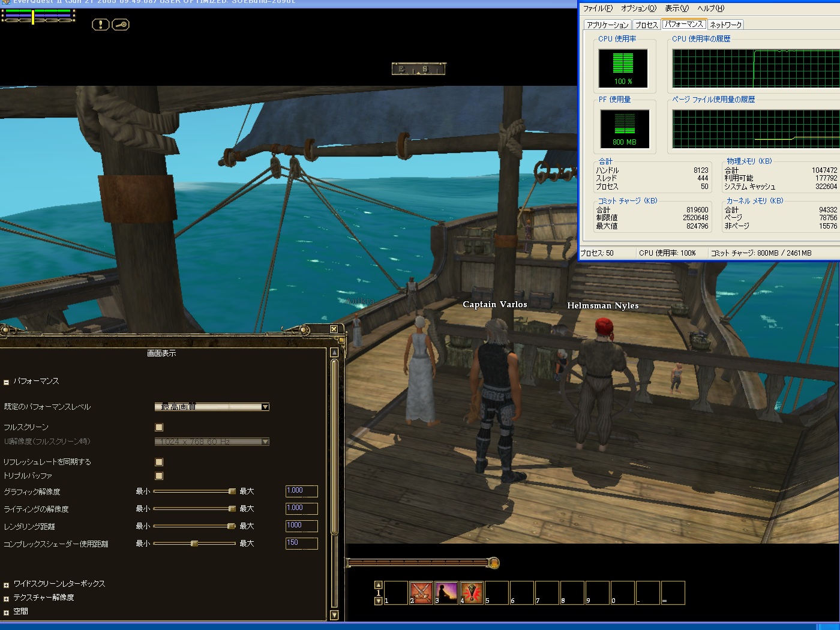This screenshot has width=840, height=630.
Task: Click the options panel scroll down arrow
Action: pyautogui.click(x=334, y=615)
